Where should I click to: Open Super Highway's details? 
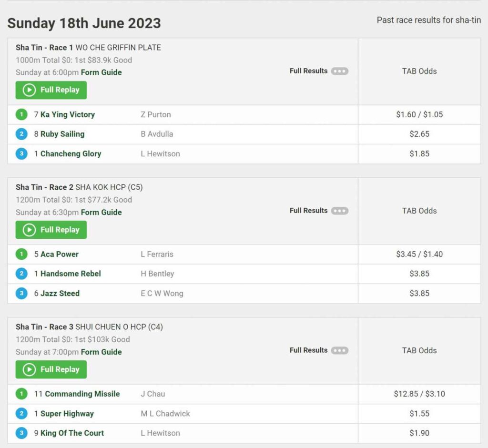pyautogui.click(x=67, y=413)
